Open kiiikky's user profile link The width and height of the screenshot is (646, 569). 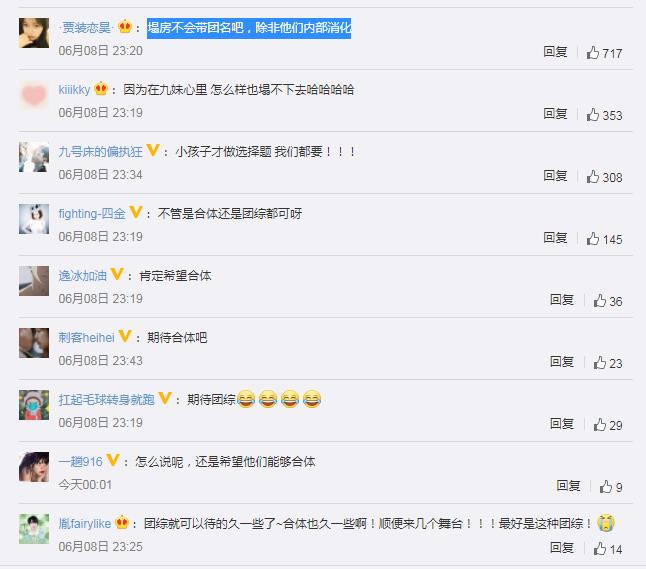point(74,89)
